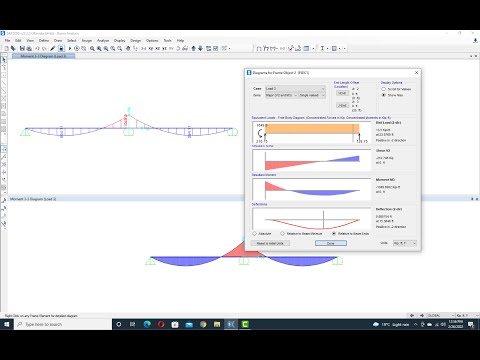Click the deflection diagram plot
Image resolution: width=480 pixels, height=360 pixels.
(x=312, y=219)
